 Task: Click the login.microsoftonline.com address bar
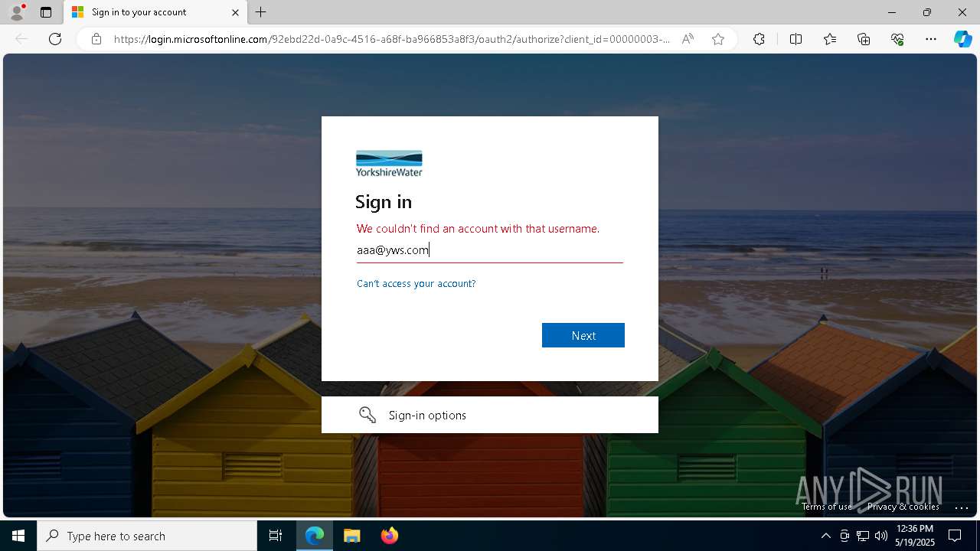pyautogui.click(x=392, y=39)
